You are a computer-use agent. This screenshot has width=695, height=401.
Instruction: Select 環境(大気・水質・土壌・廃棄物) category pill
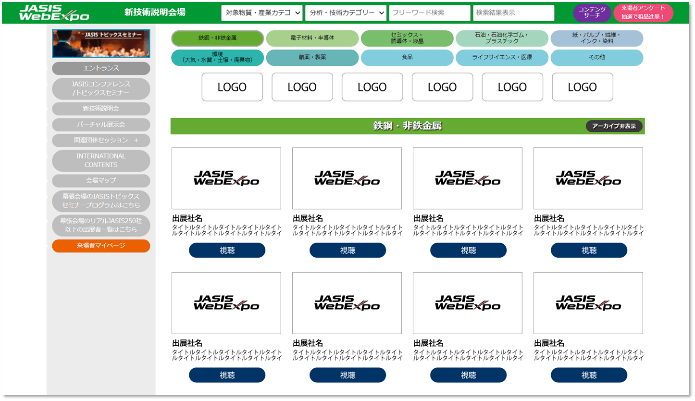pos(217,58)
